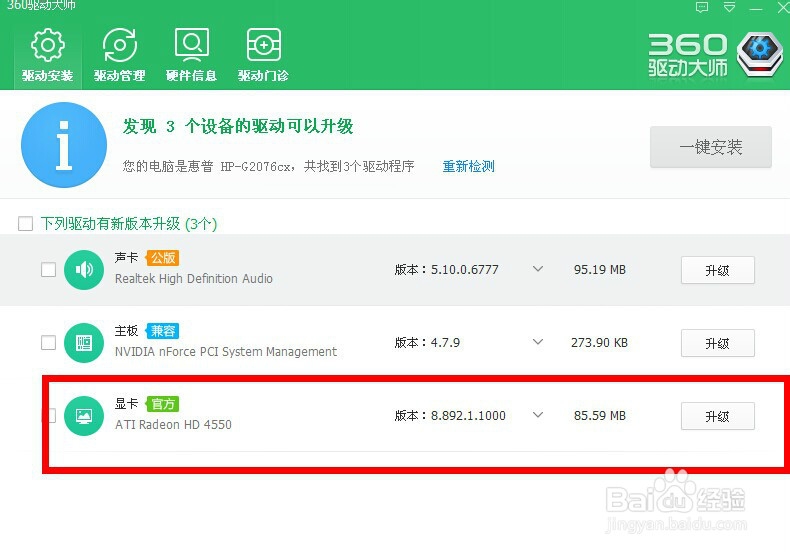Click the orange 公版 badge
This screenshot has width=790, height=552.
click(x=163, y=258)
